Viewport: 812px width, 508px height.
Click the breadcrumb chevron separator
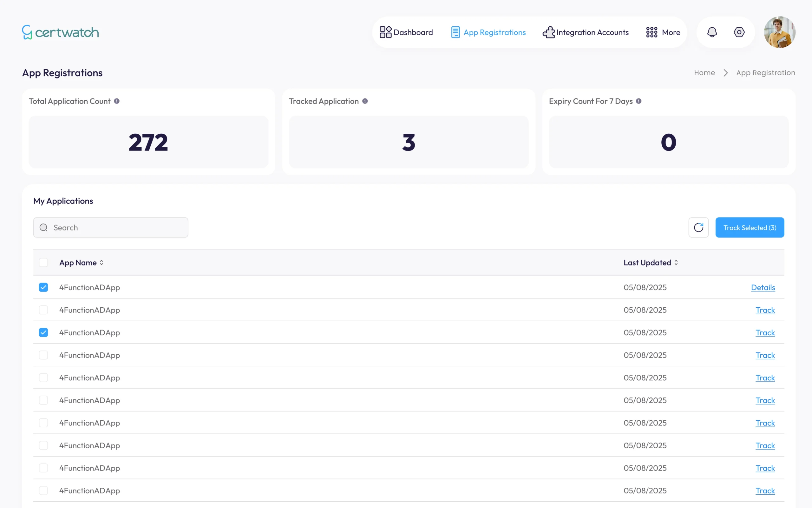tap(725, 73)
